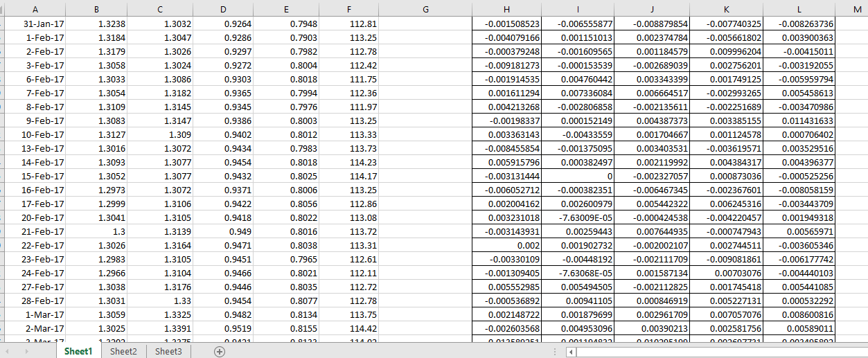Select column D header

tap(222, 8)
